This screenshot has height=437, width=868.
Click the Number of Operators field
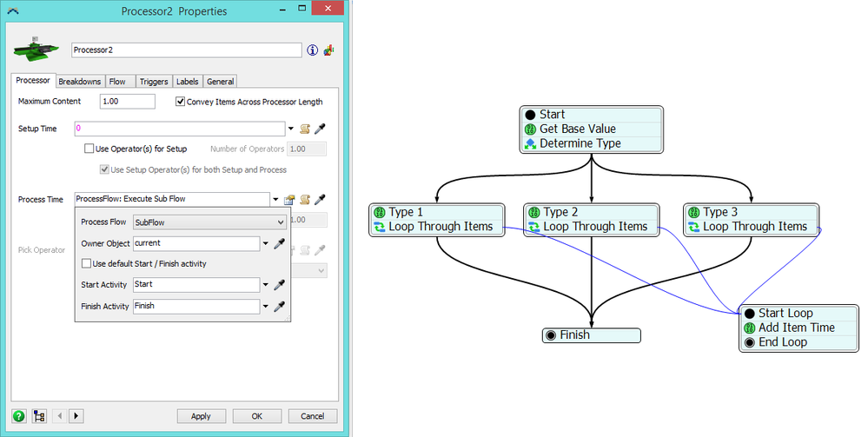tap(307, 149)
